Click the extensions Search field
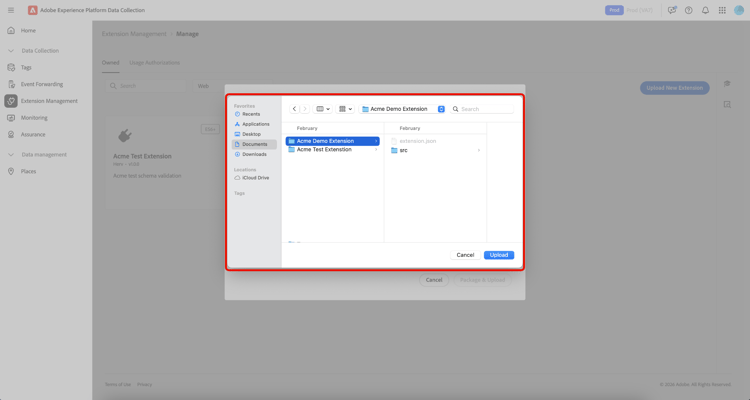 click(x=146, y=86)
